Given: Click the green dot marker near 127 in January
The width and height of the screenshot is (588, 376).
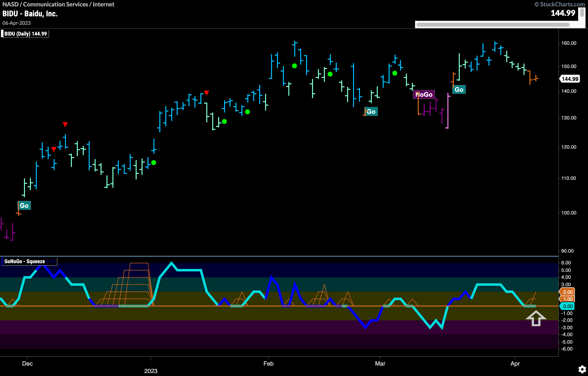Looking at the screenshot, I should (x=224, y=121).
